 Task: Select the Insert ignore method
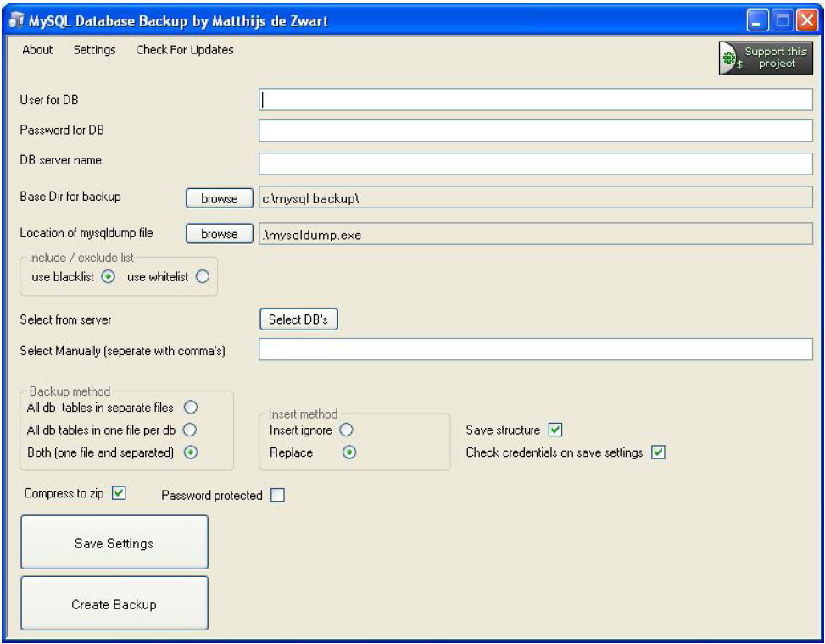click(x=346, y=430)
